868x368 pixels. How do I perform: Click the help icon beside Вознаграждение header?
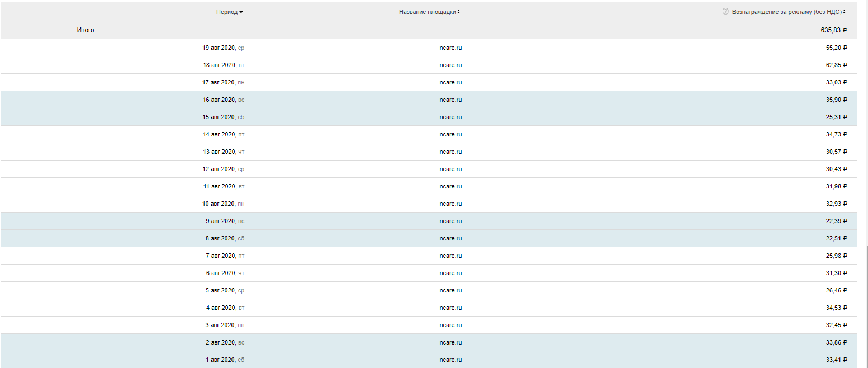click(x=725, y=11)
